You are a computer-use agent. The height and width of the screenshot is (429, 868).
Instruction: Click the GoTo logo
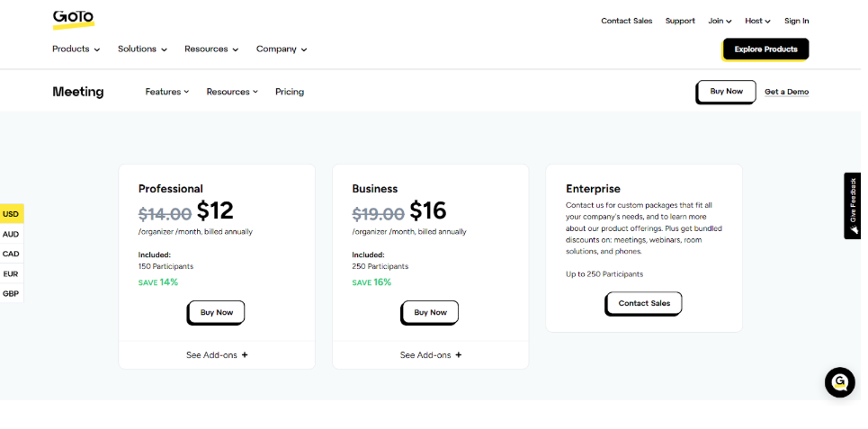click(74, 20)
